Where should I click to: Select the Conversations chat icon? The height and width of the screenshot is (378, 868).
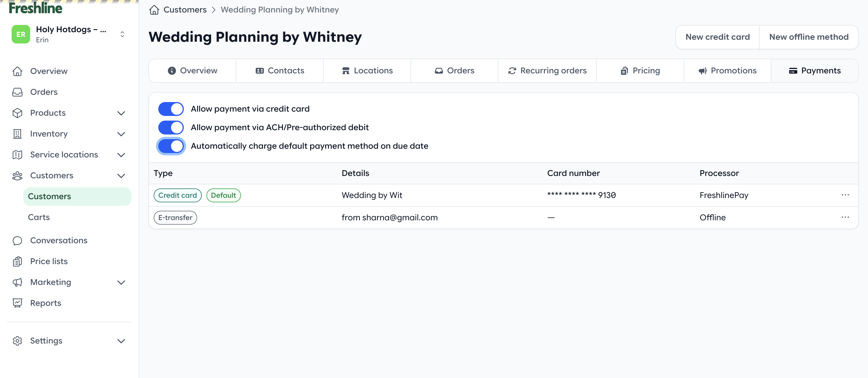click(17, 241)
